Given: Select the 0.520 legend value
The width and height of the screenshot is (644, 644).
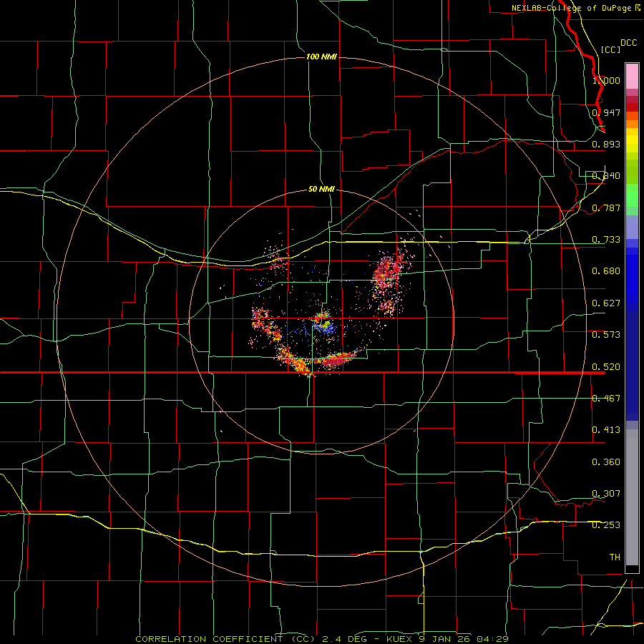Looking at the screenshot, I should click(x=606, y=367).
